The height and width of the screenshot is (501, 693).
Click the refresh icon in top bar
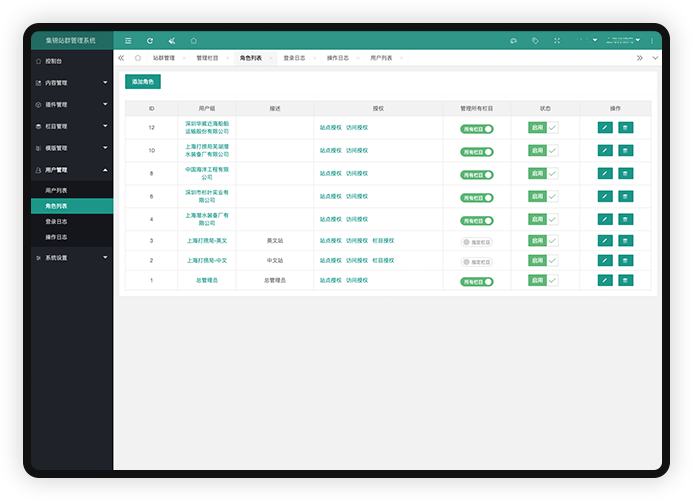pyautogui.click(x=150, y=41)
